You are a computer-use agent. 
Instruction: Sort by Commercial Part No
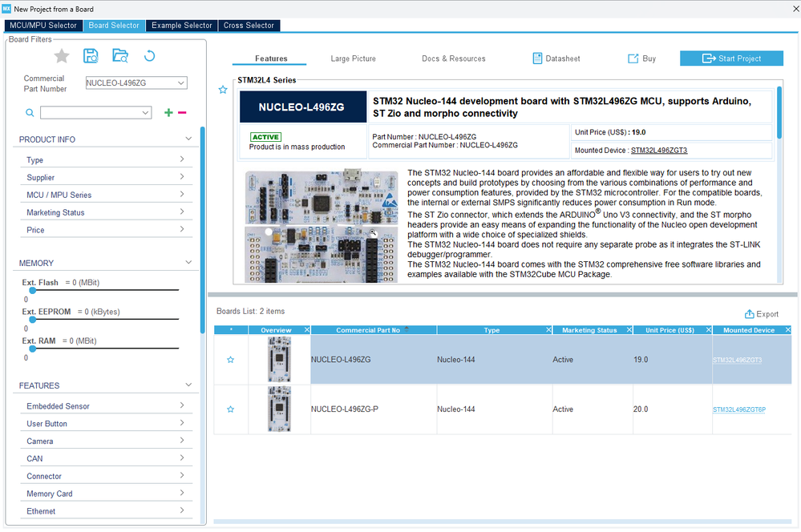tap(374, 330)
